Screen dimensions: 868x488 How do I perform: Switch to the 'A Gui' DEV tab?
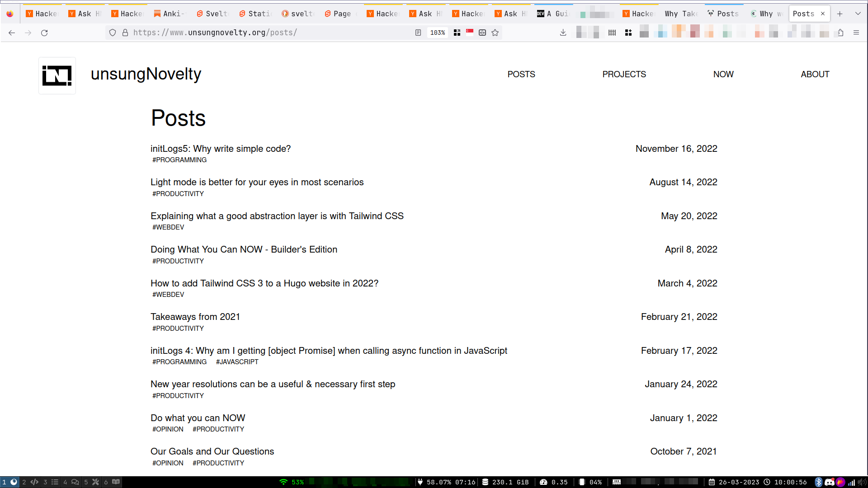[554, 14]
